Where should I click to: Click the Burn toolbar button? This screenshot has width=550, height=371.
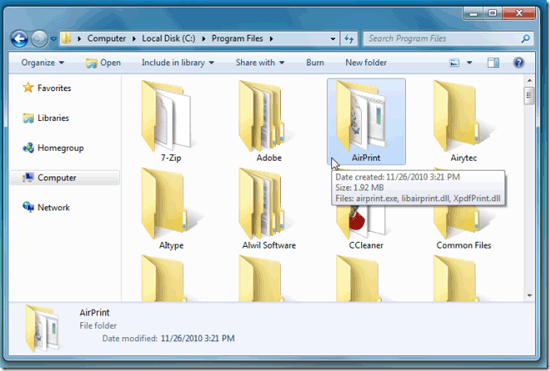click(x=315, y=63)
